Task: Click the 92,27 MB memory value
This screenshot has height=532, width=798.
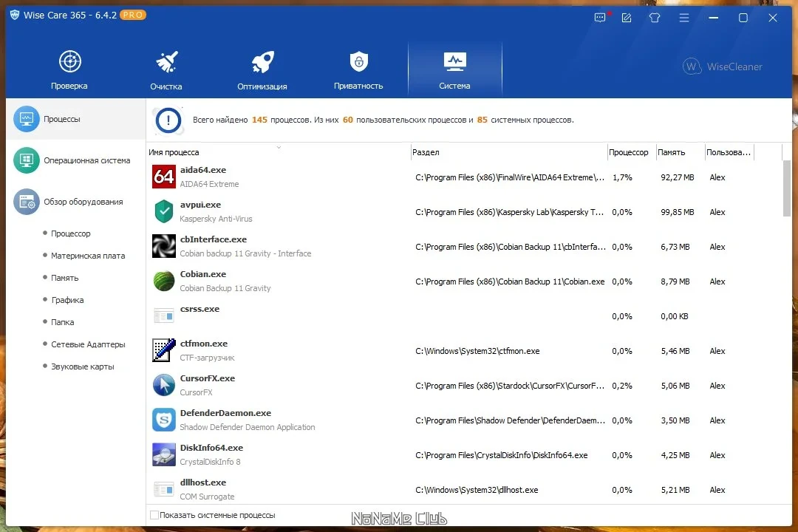Action: click(678, 177)
